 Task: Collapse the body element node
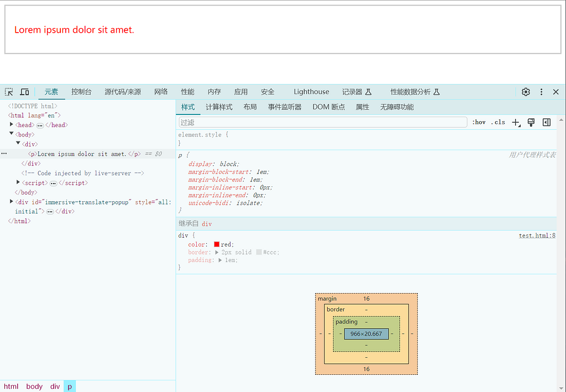pos(12,134)
